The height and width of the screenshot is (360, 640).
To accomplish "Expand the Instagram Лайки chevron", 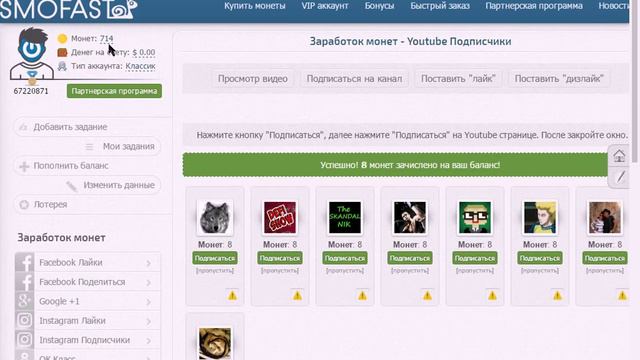I will pos(149,321).
